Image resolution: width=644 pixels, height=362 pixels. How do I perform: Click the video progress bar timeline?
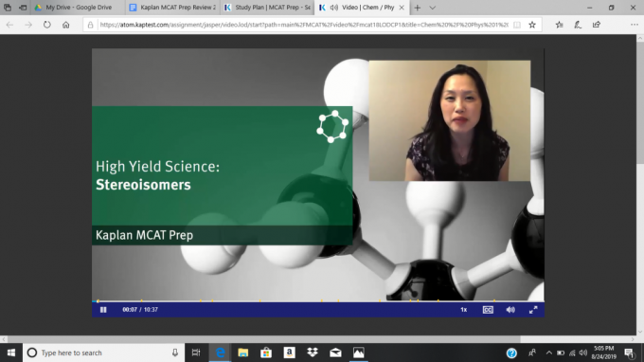pyautogui.click(x=318, y=301)
